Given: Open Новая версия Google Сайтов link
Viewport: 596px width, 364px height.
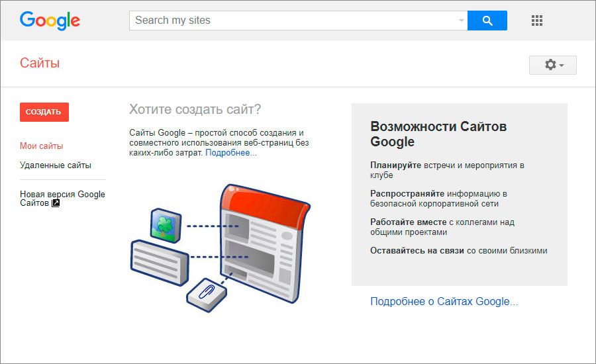Looking at the screenshot, I should coord(62,199).
